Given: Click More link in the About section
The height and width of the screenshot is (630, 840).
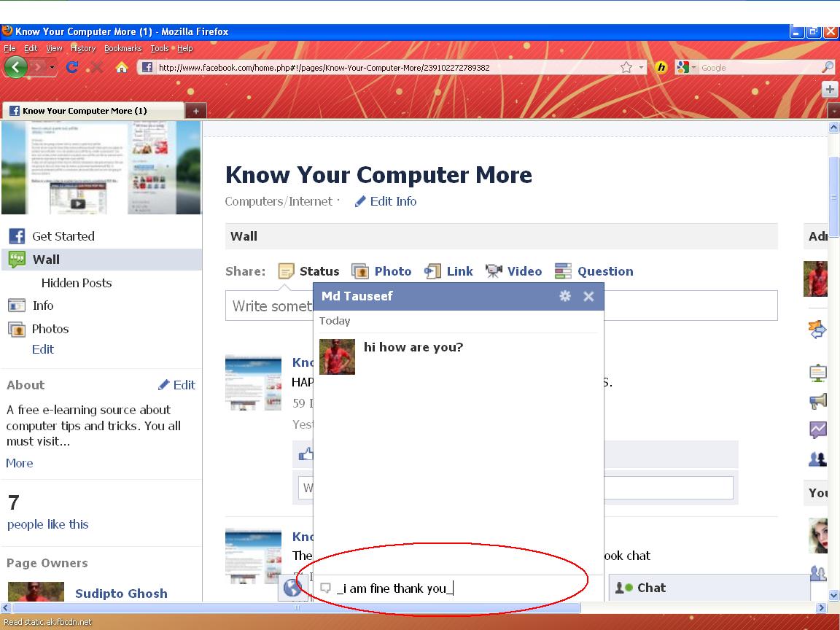Looking at the screenshot, I should pos(19,463).
